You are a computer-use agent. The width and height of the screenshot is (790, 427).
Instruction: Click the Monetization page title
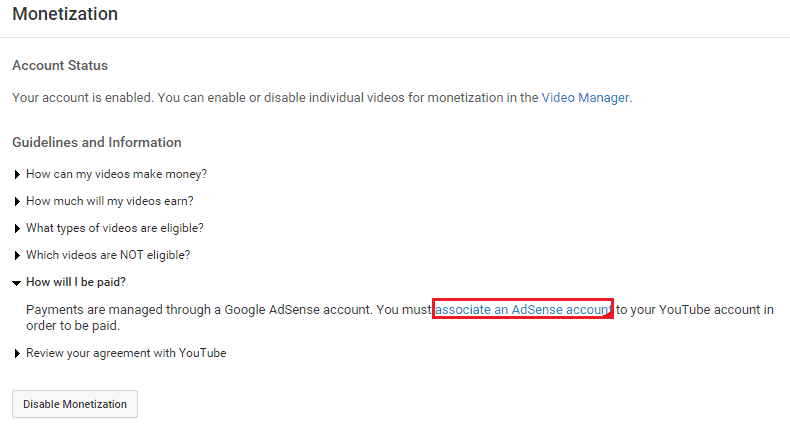[x=65, y=14]
